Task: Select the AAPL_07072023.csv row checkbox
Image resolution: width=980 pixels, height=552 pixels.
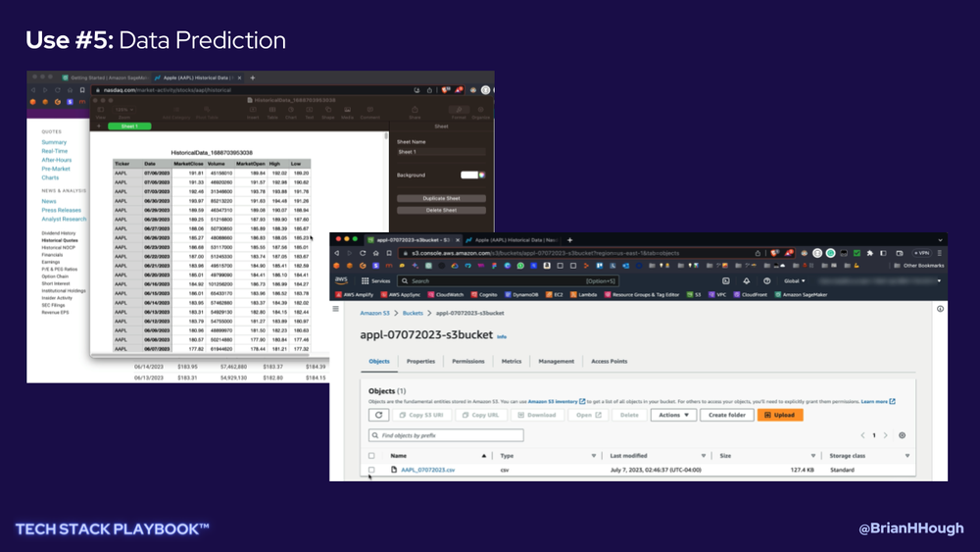Action: click(x=371, y=470)
